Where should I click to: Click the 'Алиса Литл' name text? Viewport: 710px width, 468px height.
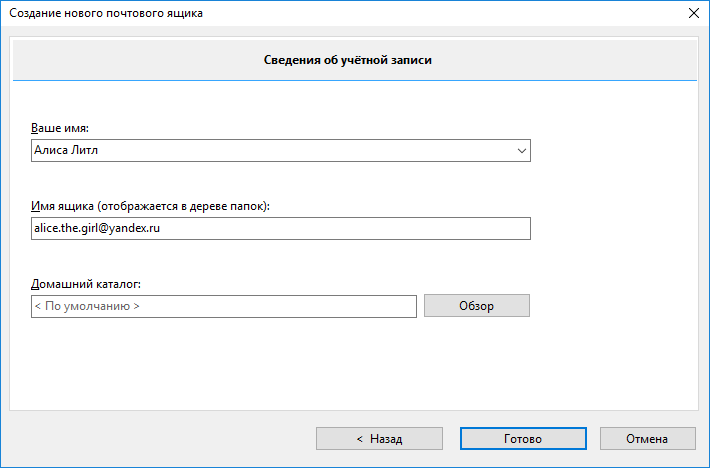coord(67,151)
